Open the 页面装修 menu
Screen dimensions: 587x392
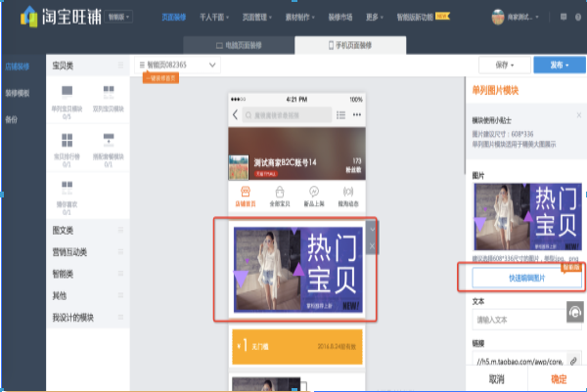pos(174,18)
